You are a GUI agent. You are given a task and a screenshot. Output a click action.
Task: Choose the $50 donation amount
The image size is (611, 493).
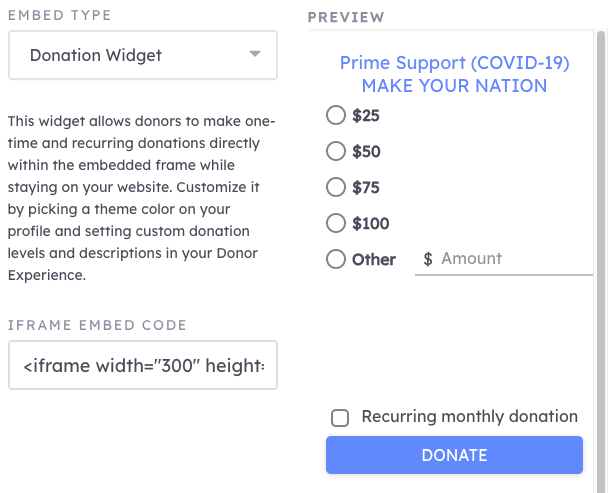(337, 152)
